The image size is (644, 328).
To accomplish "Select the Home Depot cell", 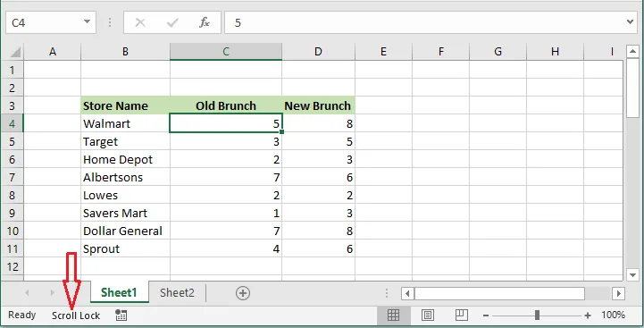I will (125, 159).
